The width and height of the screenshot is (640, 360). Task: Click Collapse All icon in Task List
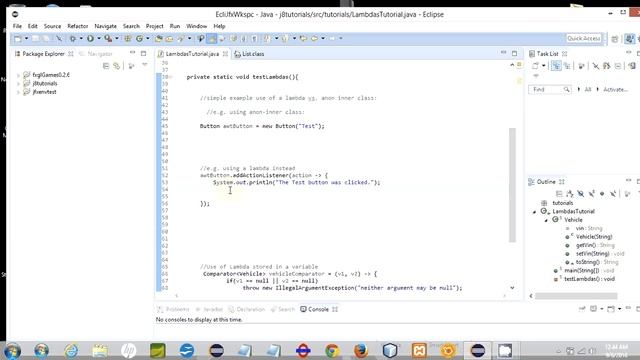618,66
